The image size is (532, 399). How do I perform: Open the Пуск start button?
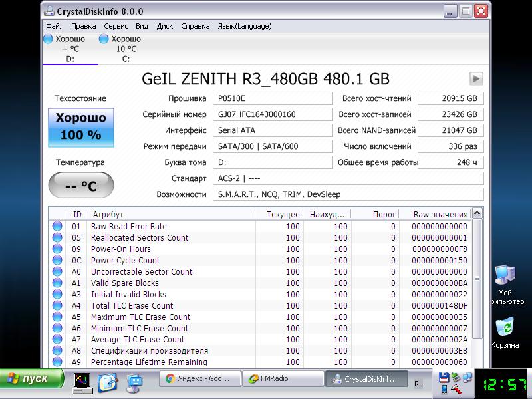[x=32, y=379]
